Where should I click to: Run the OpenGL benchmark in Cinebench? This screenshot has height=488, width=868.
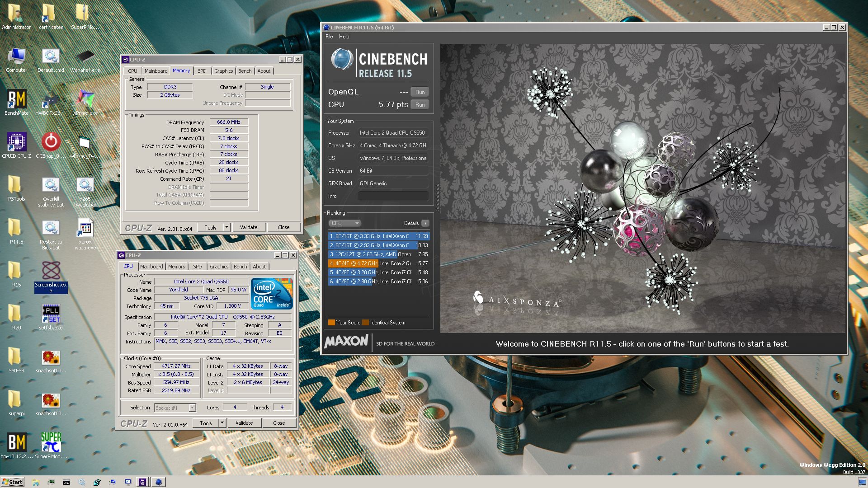pyautogui.click(x=420, y=92)
